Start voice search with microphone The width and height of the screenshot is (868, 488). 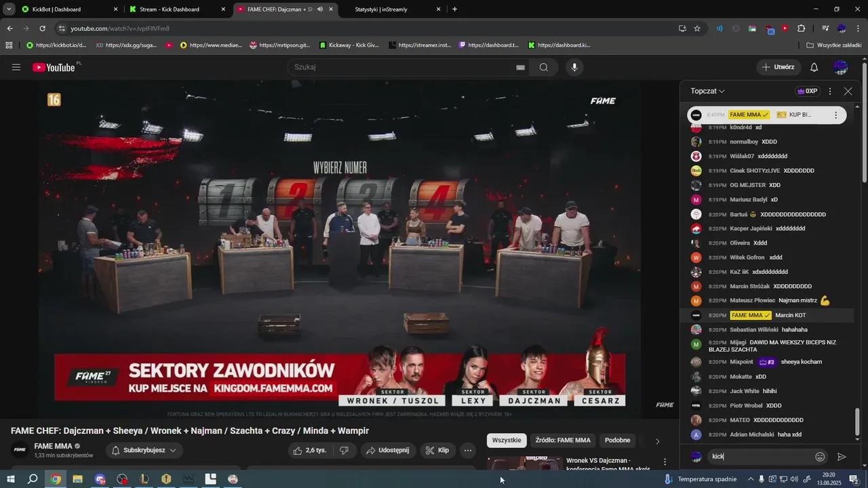point(574,67)
